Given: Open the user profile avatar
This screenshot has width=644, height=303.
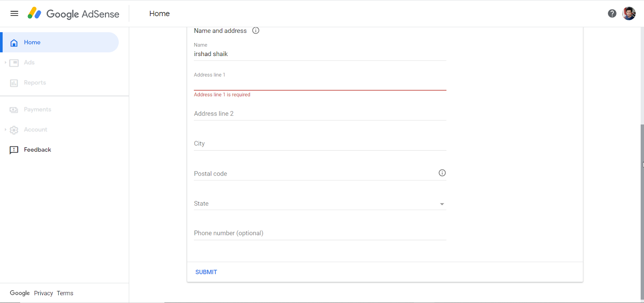Looking at the screenshot, I should click(x=629, y=13).
